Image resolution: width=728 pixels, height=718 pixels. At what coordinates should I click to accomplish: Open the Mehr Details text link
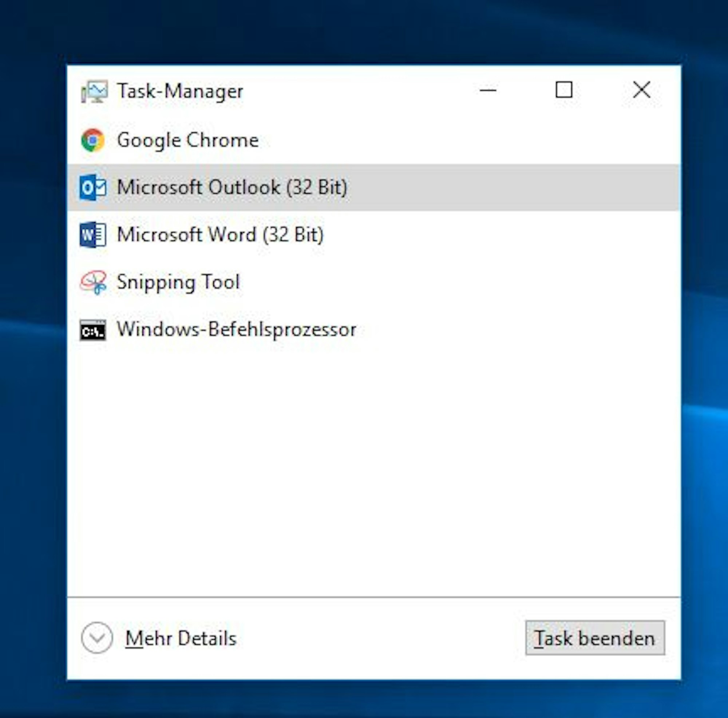point(181,638)
